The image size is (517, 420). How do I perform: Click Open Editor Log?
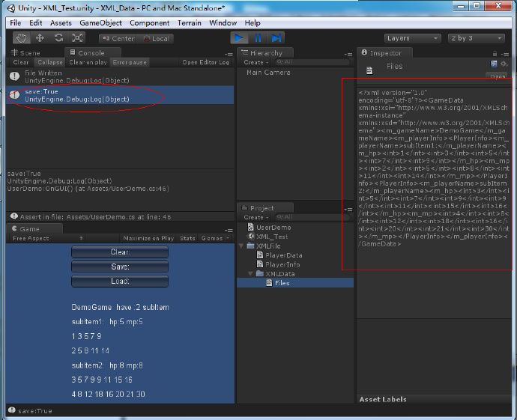205,62
